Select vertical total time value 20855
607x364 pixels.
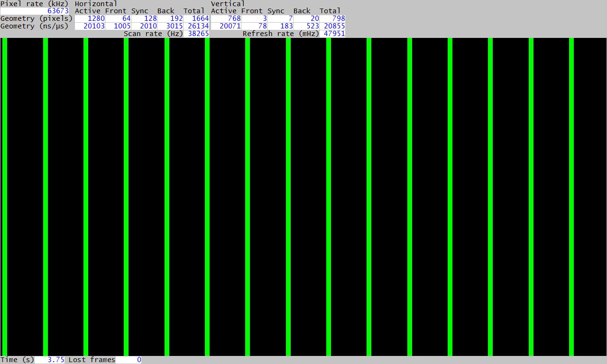tap(332, 26)
